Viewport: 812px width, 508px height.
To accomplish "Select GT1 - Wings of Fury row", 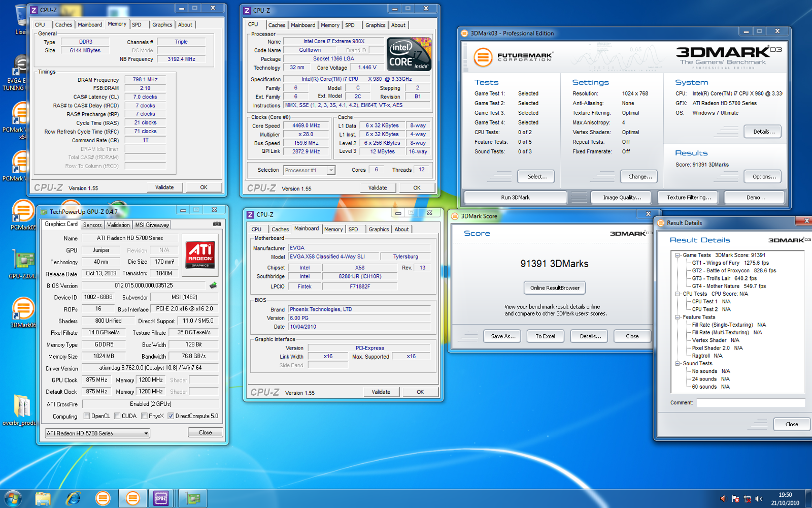I will (730, 263).
